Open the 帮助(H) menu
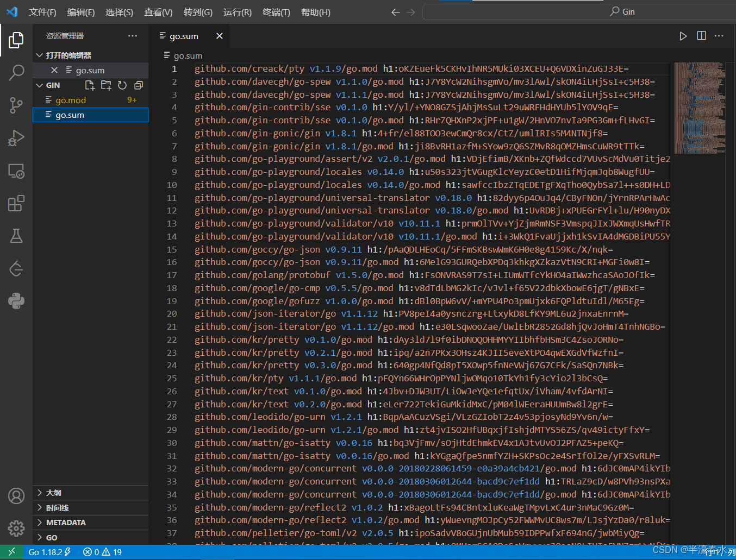This screenshot has height=560, width=736. [316, 12]
